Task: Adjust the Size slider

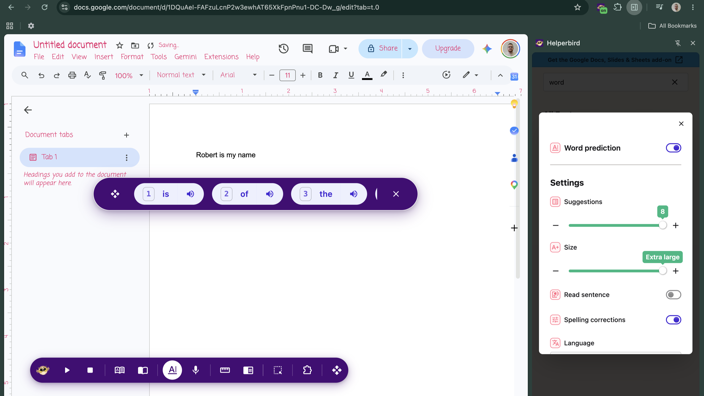Action: [x=616, y=271]
